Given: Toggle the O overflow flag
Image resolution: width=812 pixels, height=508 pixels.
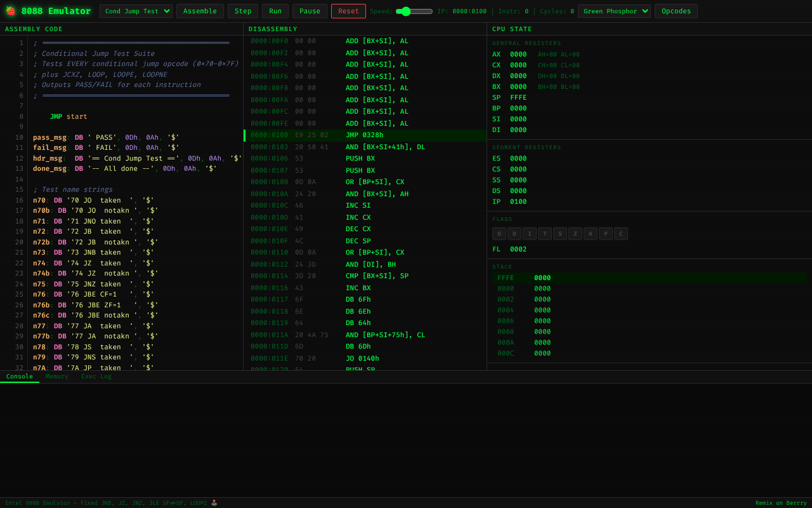Looking at the screenshot, I should tap(499, 234).
